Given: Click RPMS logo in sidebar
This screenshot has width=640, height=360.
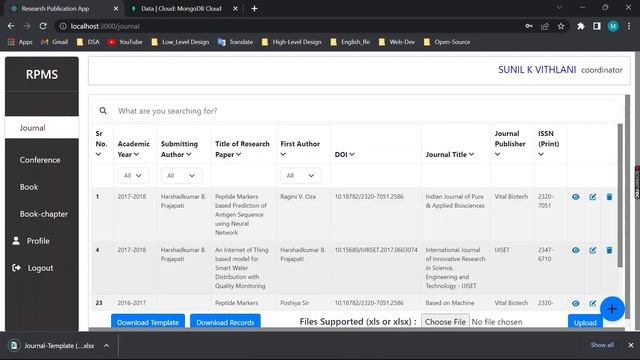Looking at the screenshot, I should pyautogui.click(x=42, y=74).
